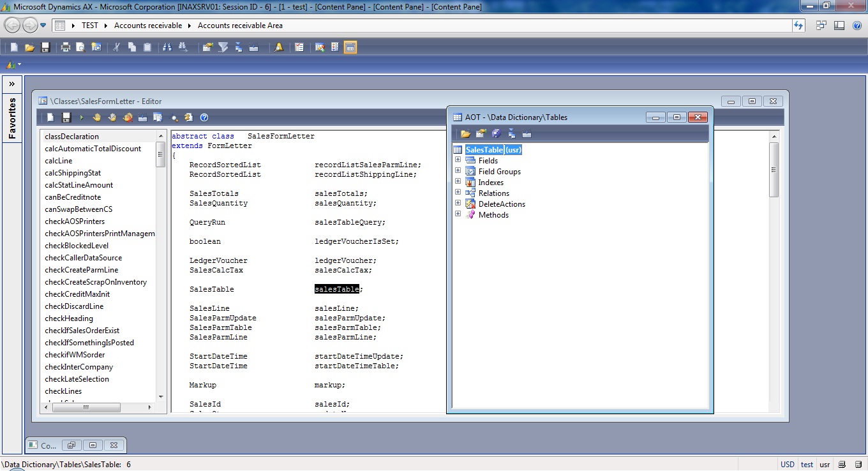Click the Save icon in main toolbar

45,47
